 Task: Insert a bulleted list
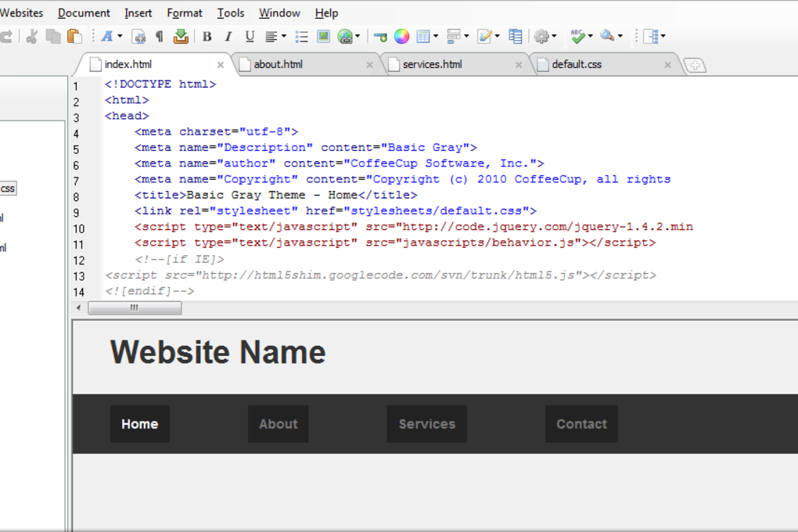pyautogui.click(x=302, y=36)
